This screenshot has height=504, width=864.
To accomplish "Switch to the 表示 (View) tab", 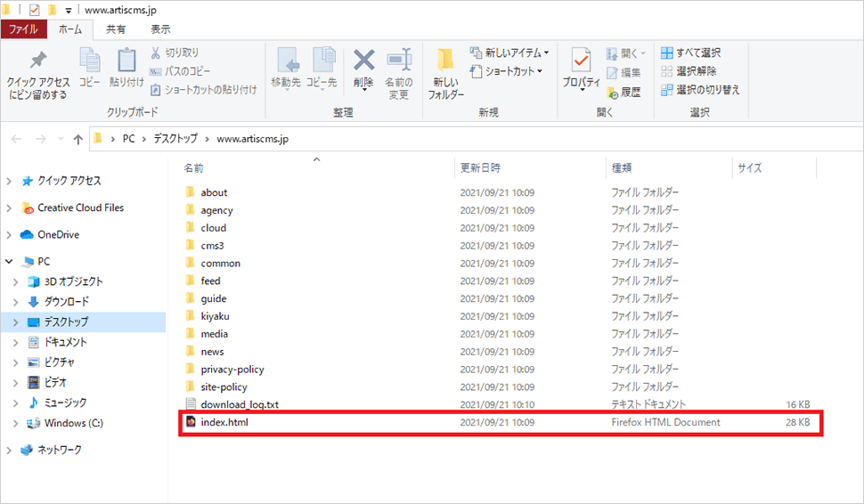I will tap(160, 29).
